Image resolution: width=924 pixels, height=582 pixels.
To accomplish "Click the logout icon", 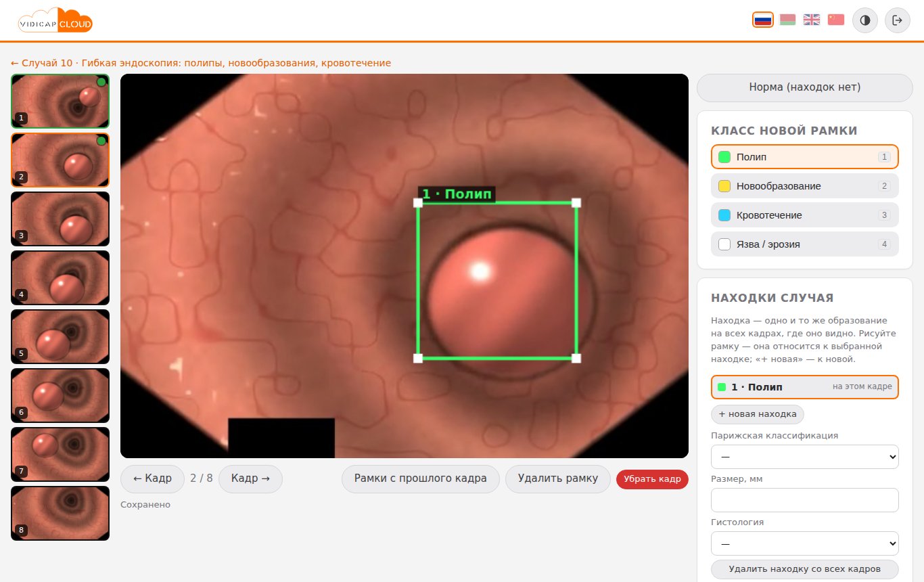I will (x=898, y=20).
